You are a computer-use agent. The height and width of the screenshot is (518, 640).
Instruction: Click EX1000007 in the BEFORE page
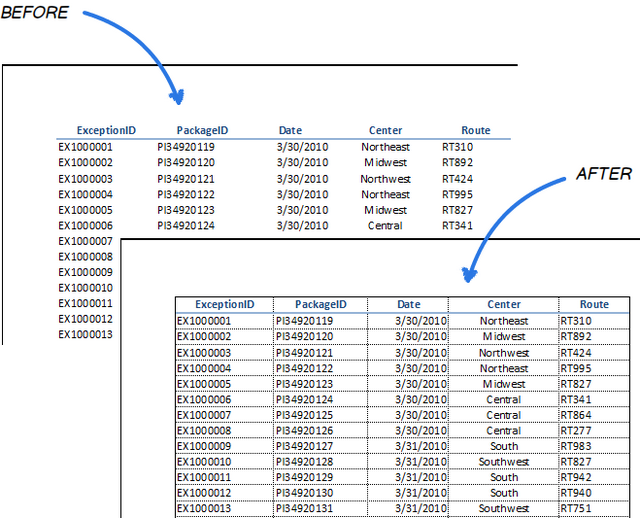coord(85,241)
